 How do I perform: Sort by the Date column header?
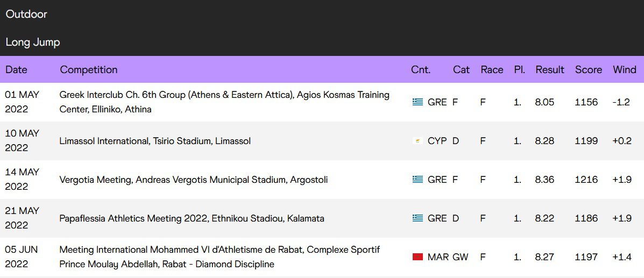point(16,70)
